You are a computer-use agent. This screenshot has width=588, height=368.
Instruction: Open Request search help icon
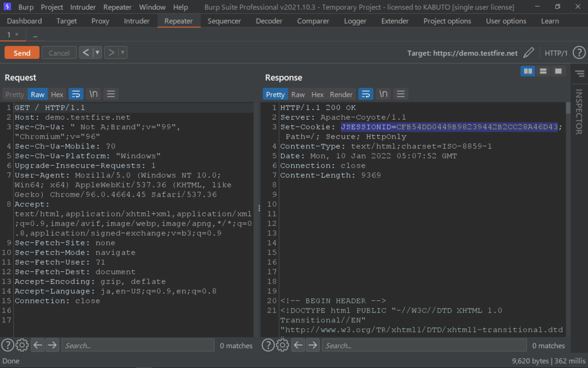coord(7,345)
